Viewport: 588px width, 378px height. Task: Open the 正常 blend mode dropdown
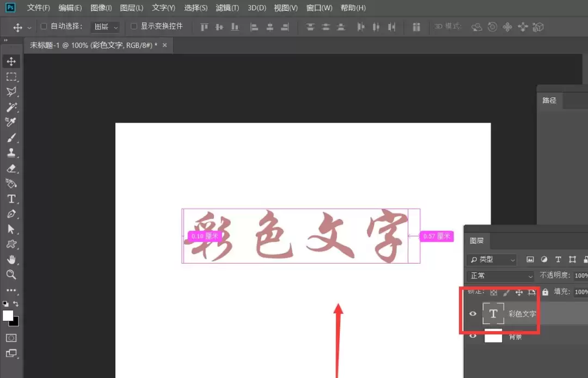500,276
